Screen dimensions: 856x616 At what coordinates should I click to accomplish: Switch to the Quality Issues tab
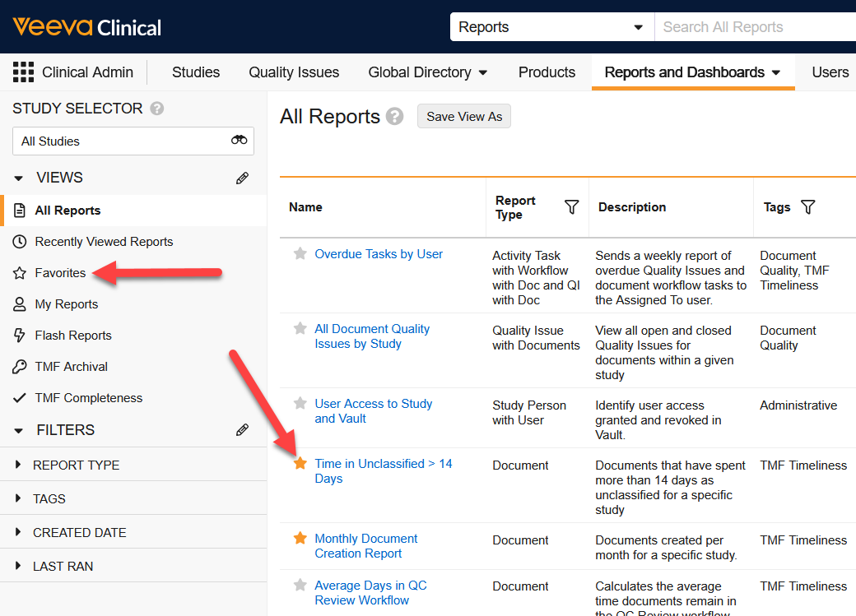click(x=294, y=72)
